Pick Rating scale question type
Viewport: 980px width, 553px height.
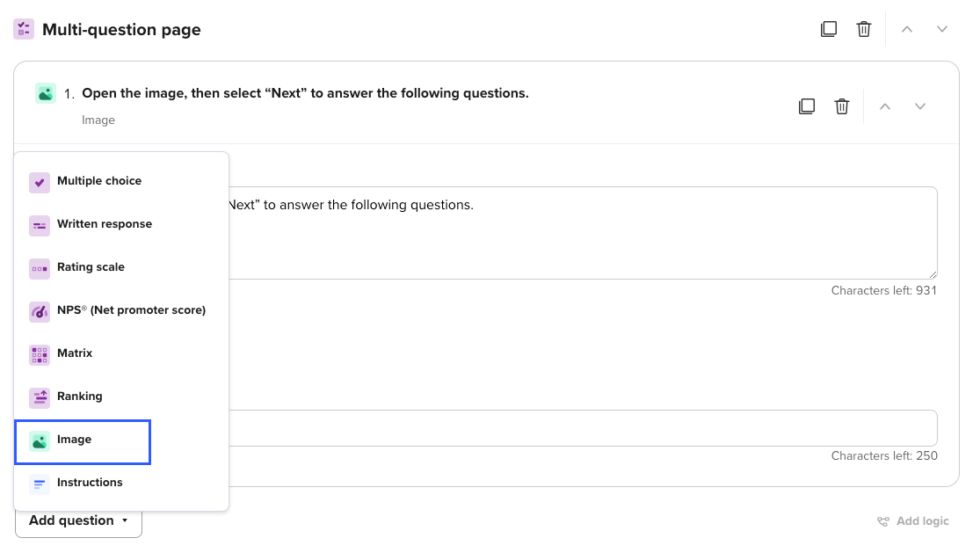[91, 267]
